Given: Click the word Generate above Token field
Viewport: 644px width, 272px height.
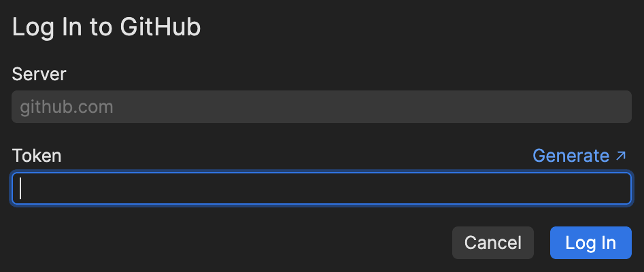Looking at the screenshot, I should [x=571, y=156].
